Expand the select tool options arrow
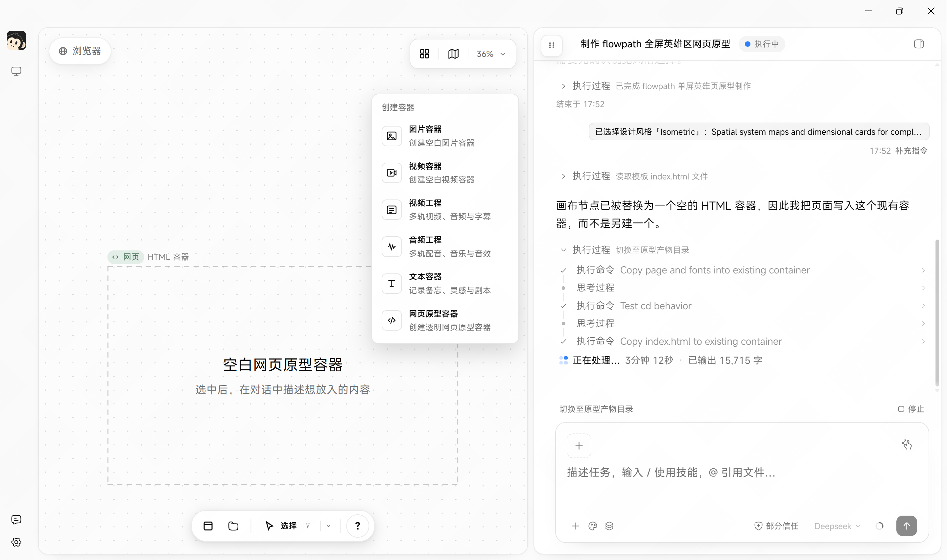The height and width of the screenshot is (560, 947). 328,526
